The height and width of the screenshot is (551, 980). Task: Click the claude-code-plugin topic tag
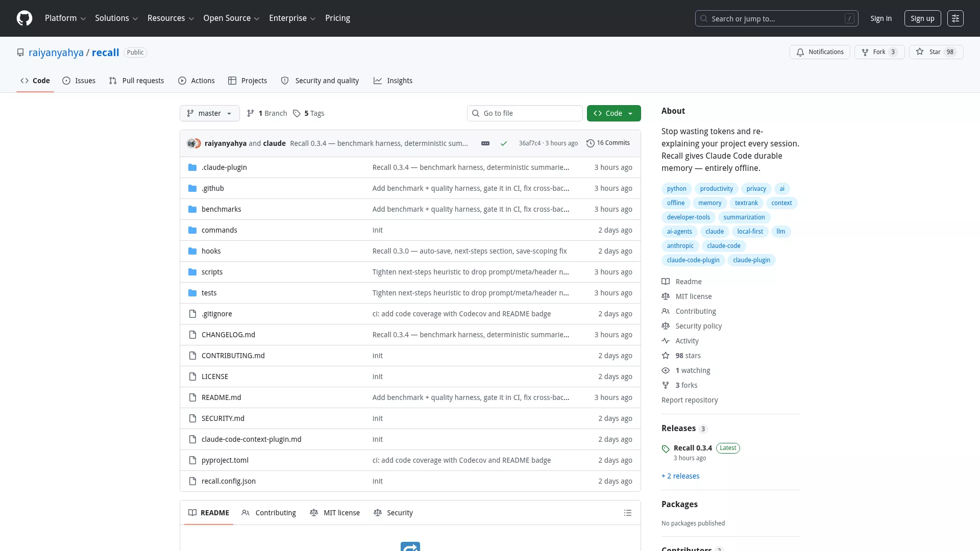(x=693, y=260)
